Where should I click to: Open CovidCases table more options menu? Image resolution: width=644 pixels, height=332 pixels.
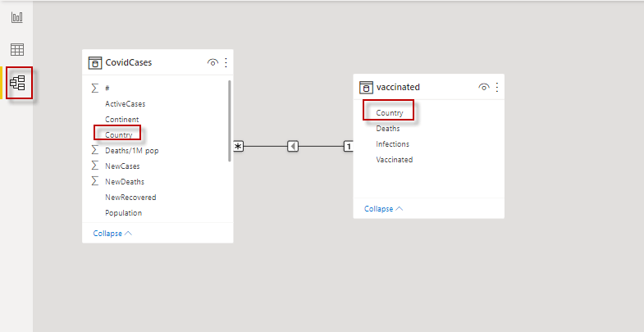226,62
